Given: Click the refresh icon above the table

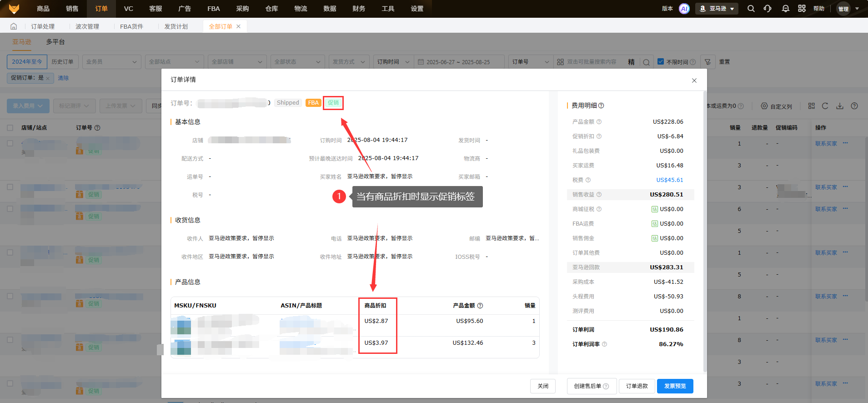Looking at the screenshot, I should (x=825, y=106).
